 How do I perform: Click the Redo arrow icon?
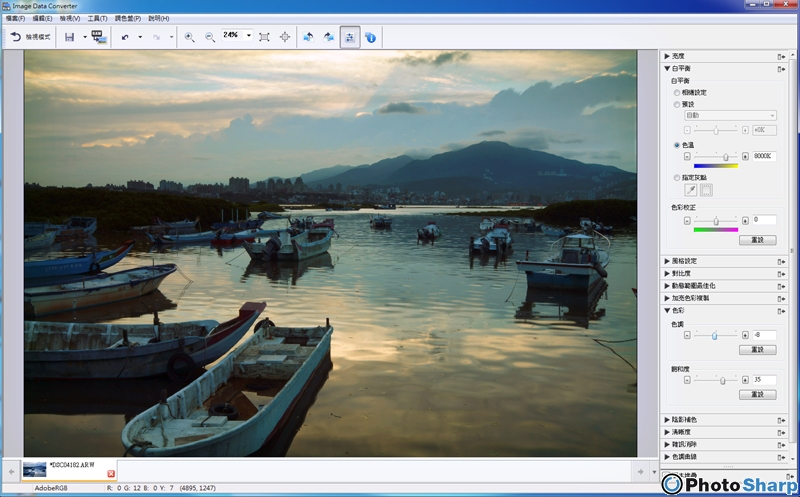(157, 37)
